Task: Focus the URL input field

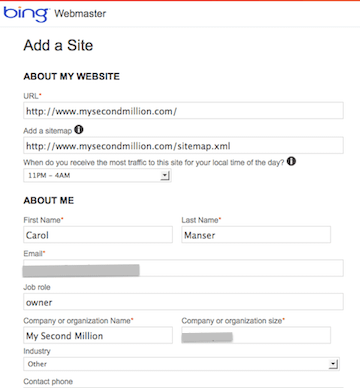Action: (183, 111)
